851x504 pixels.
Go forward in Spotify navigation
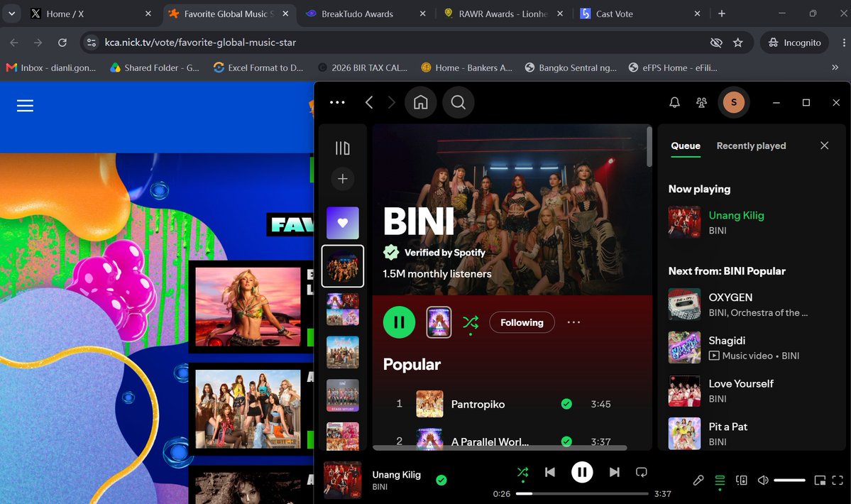tap(391, 102)
